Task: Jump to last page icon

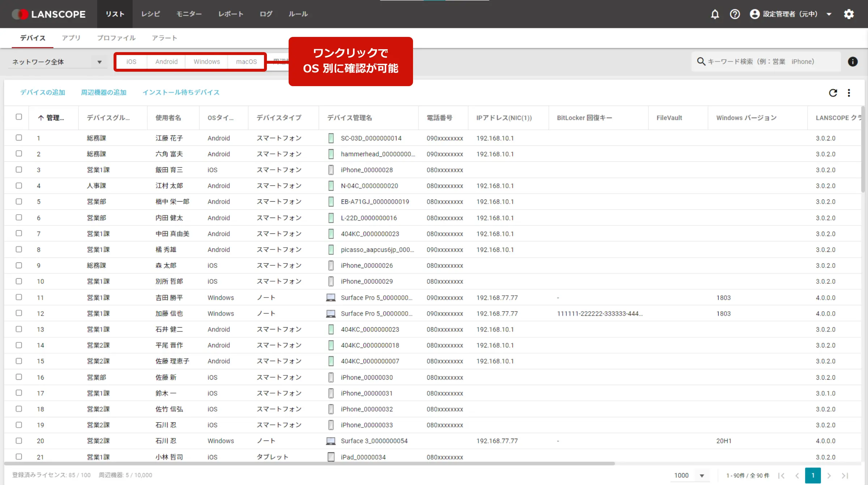Action: click(x=845, y=476)
